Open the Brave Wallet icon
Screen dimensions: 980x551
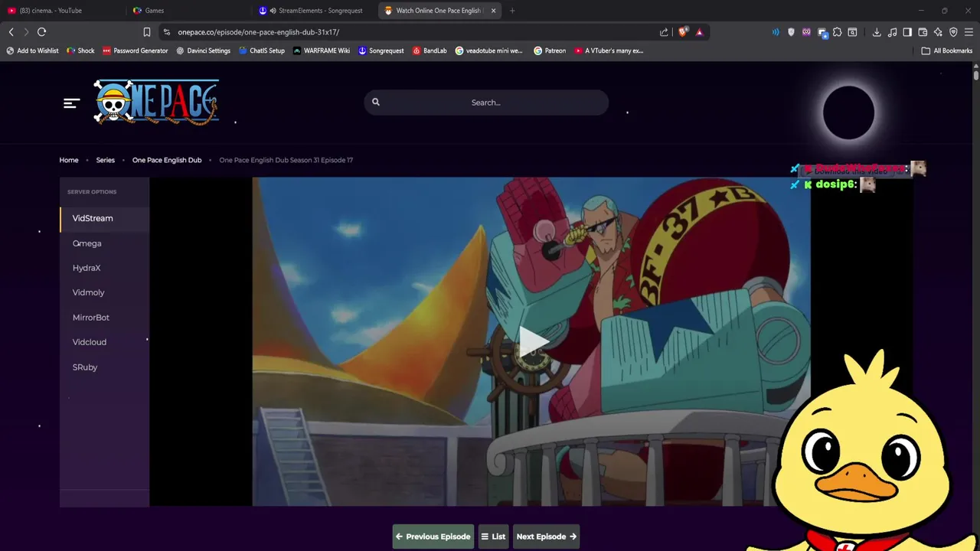[x=923, y=32]
